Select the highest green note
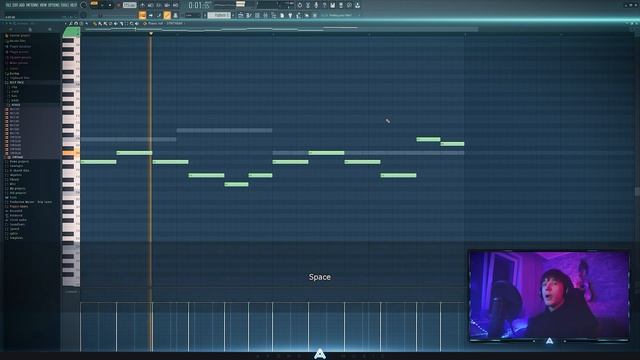This screenshot has width=640, height=360. tap(428, 139)
